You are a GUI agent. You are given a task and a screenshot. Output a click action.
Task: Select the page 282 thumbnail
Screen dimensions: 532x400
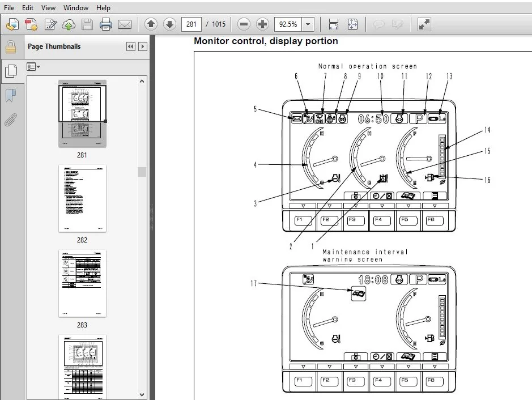(82, 198)
